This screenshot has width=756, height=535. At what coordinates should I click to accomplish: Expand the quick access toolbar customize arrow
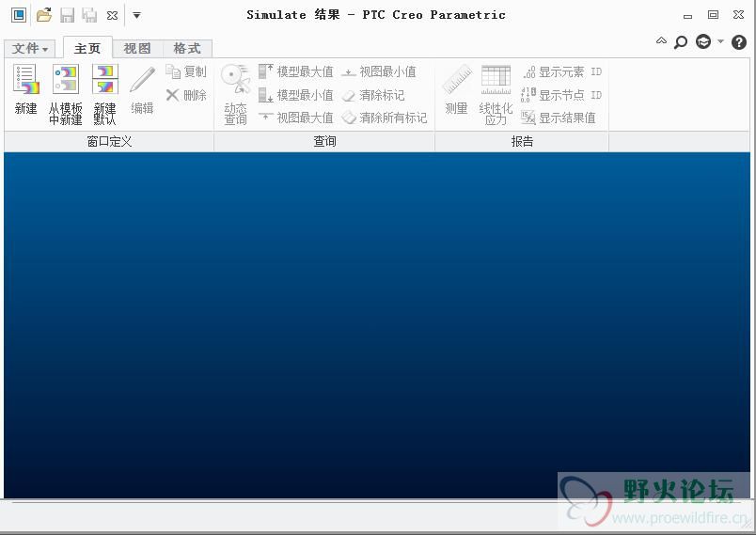pyautogui.click(x=137, y=15)
